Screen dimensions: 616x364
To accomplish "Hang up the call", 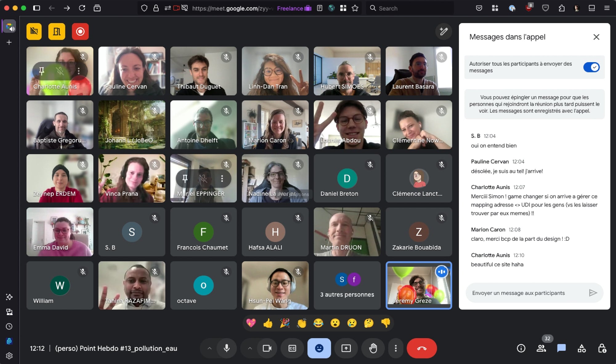I will (x=422, y=348).
